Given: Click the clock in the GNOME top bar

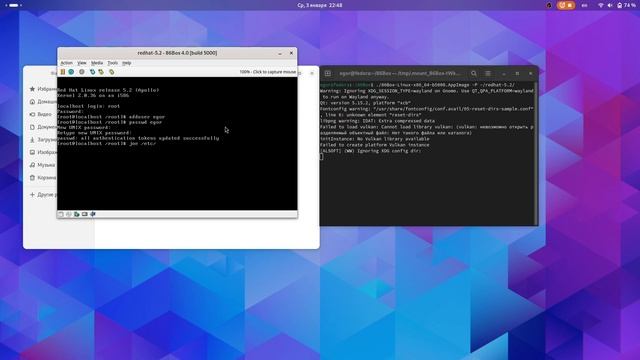Looking at the screenshot, I should 320,5.
